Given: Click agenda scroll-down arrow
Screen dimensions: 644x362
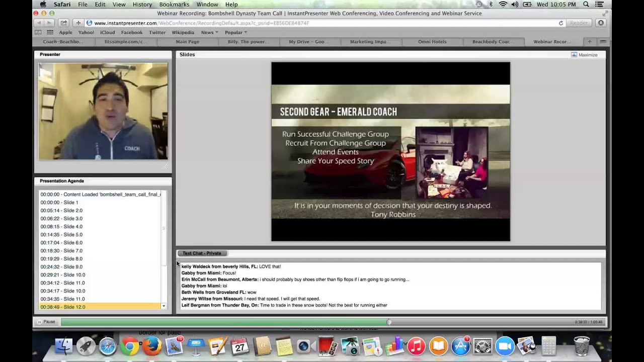Looking at the screenshot, I should point(164,306).
